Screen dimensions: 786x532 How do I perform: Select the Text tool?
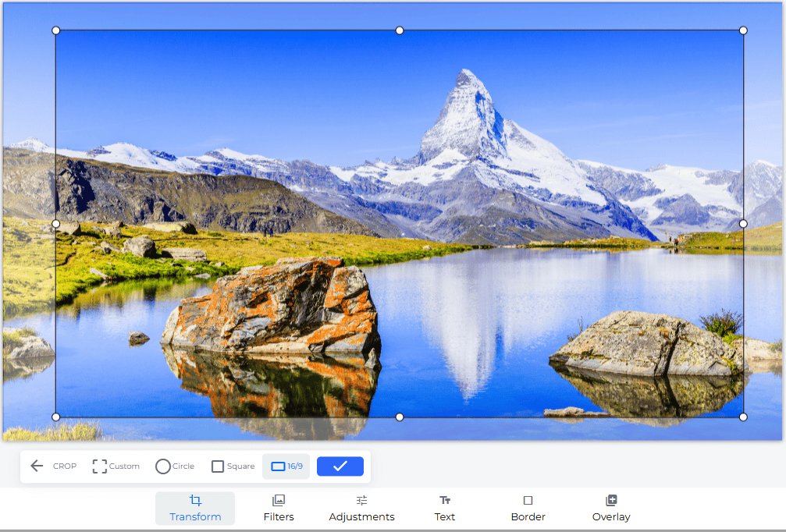[444, 508]
